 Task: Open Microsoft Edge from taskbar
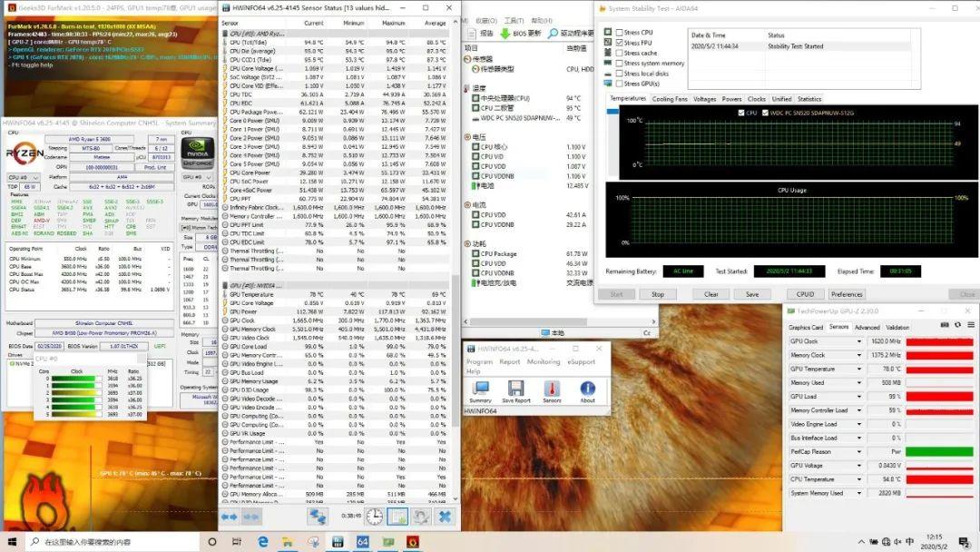(263, 542)
